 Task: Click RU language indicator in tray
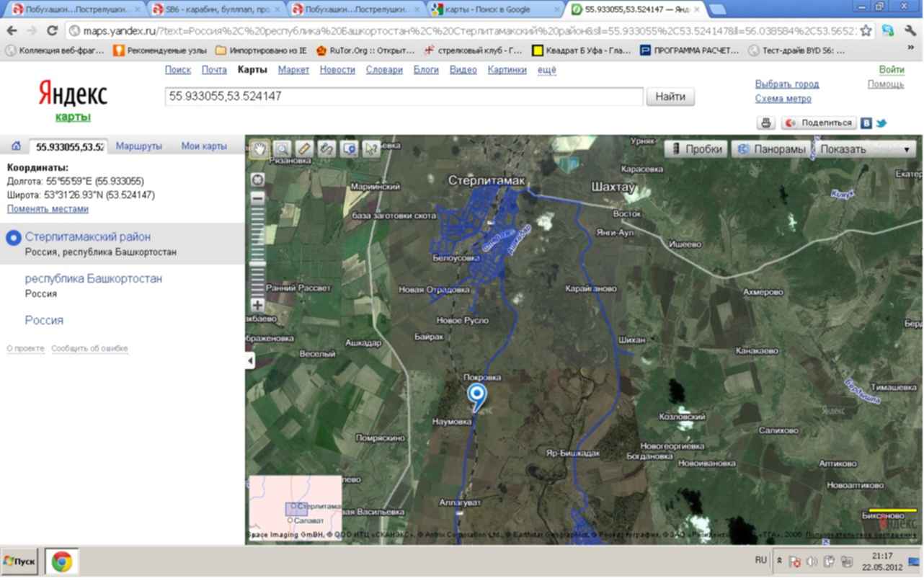pyautogui.click(x=761, y=559)
